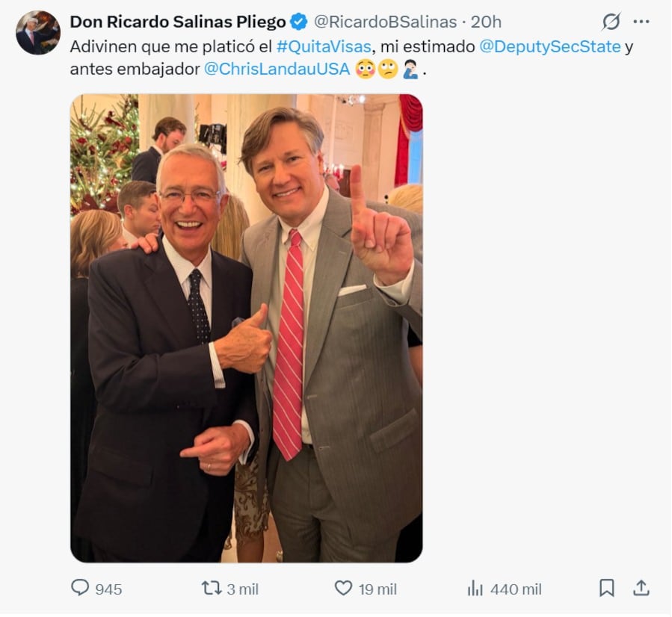Screen dimensions: 672x617
Task: Share the post using the share icon
Action: coord(641,589)
